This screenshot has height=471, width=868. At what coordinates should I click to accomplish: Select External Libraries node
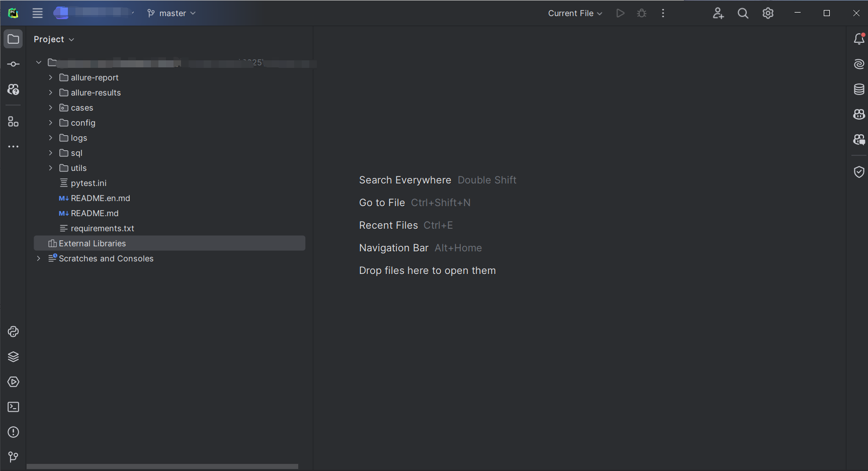(169, 243)
